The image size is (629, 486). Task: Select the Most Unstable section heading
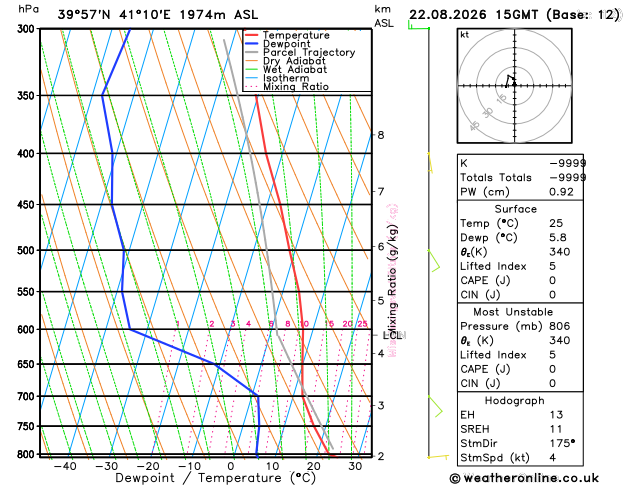[513, 312]
